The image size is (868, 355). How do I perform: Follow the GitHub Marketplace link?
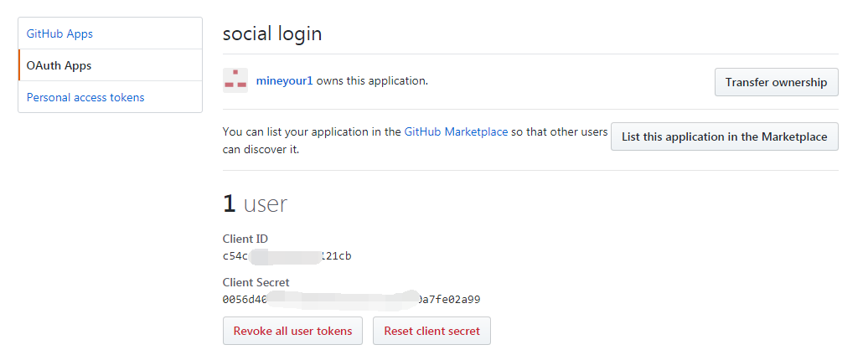point(456,132)
